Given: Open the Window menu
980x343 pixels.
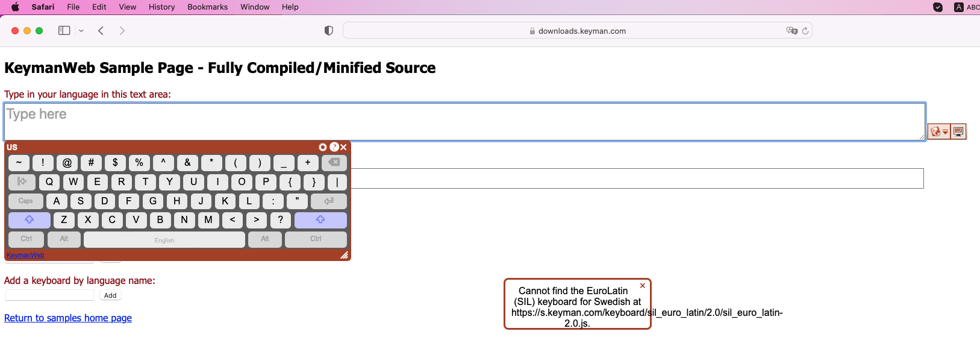Looking at the screenshot, I should click(255, 7).
